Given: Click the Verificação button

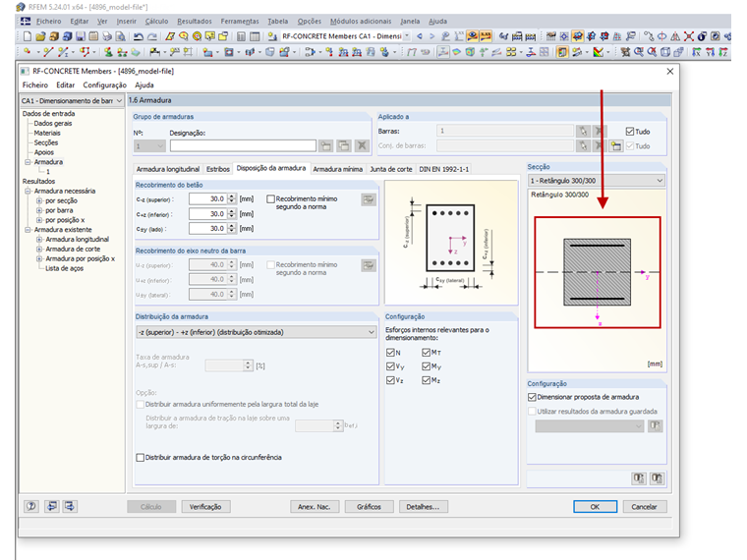Looking at the screenshot, I should pyautogui.click(x=205, y=507).
